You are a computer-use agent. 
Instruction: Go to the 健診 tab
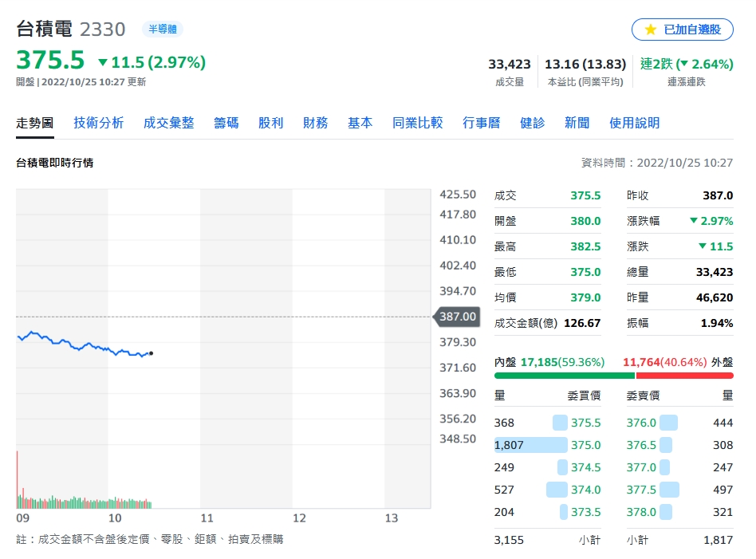click(x=532, y=123)
